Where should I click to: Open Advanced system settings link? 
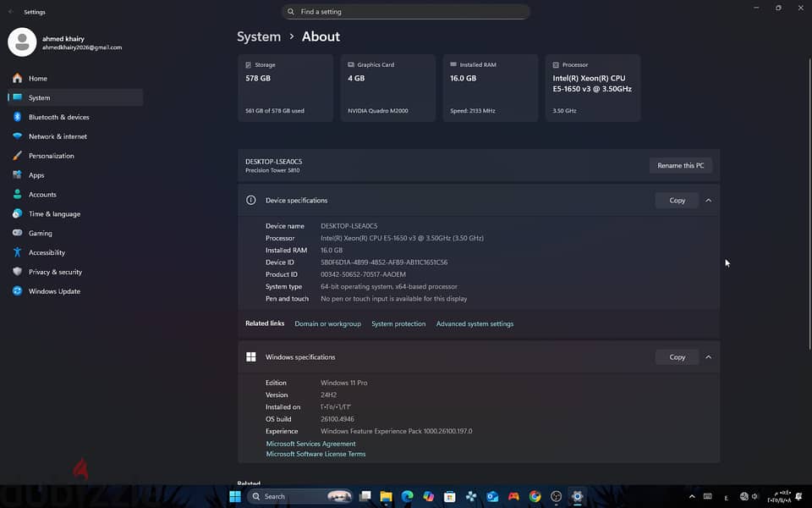(475, 323)
